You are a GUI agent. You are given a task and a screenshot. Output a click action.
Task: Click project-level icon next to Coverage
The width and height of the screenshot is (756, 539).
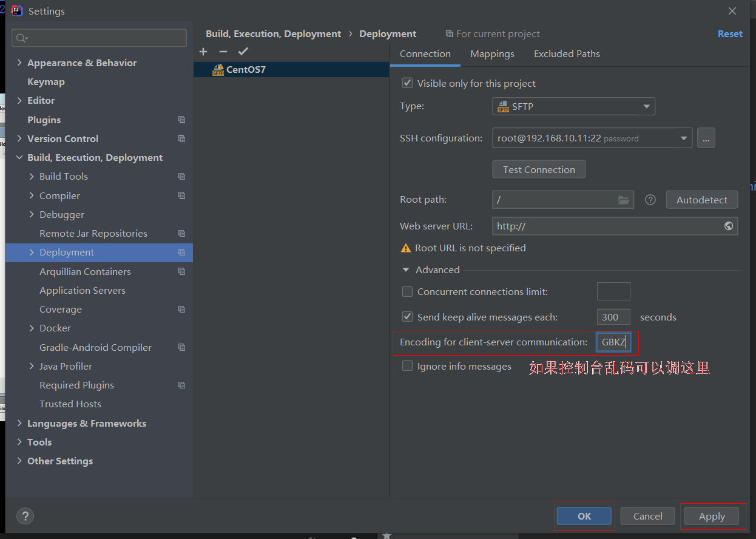[x=181, y=309]
